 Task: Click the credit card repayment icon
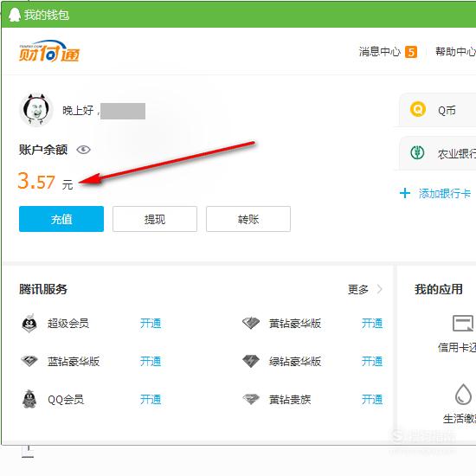[x=463, y=323]
